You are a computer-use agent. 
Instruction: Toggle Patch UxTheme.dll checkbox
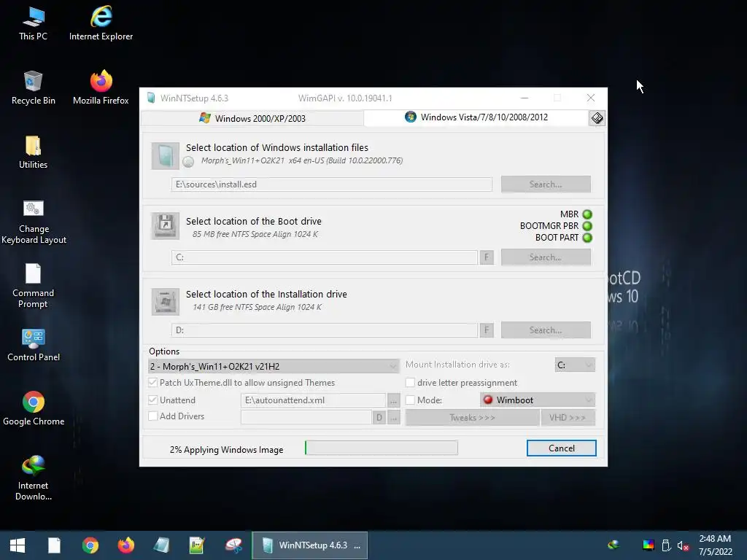tap(153, 382)
